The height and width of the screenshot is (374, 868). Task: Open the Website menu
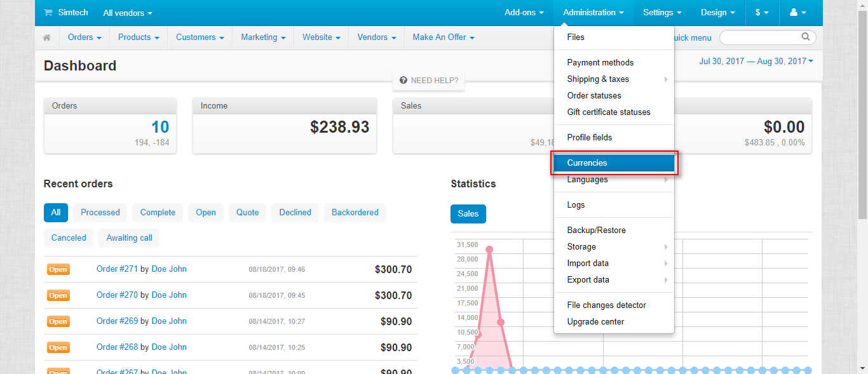click(x=322, y=37)
